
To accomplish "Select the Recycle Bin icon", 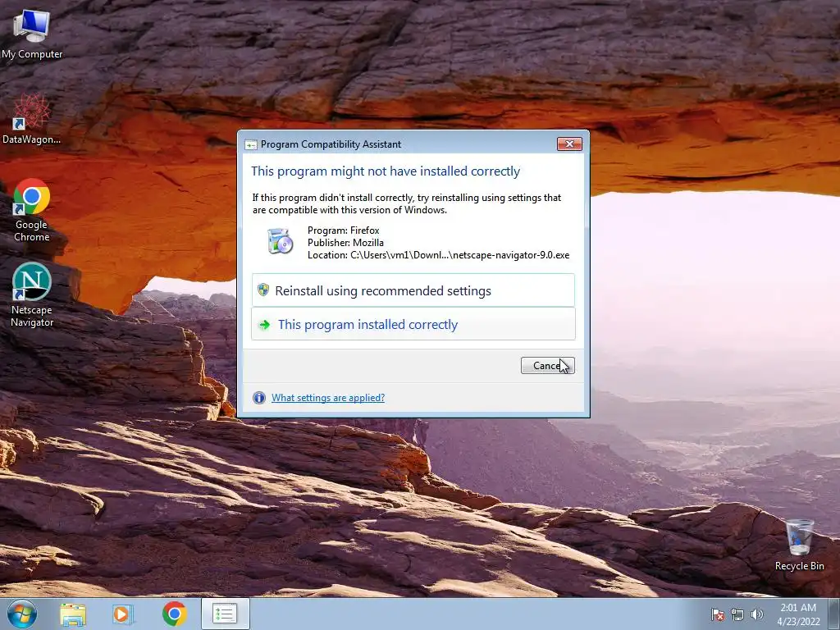I will (799, 546).
